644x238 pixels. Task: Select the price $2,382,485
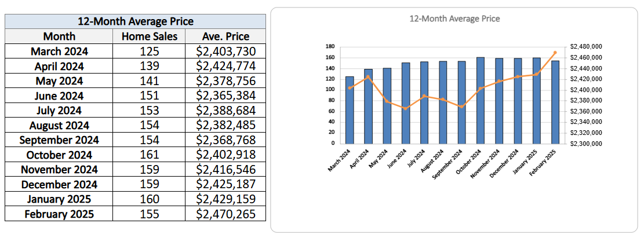pos(226,125)
